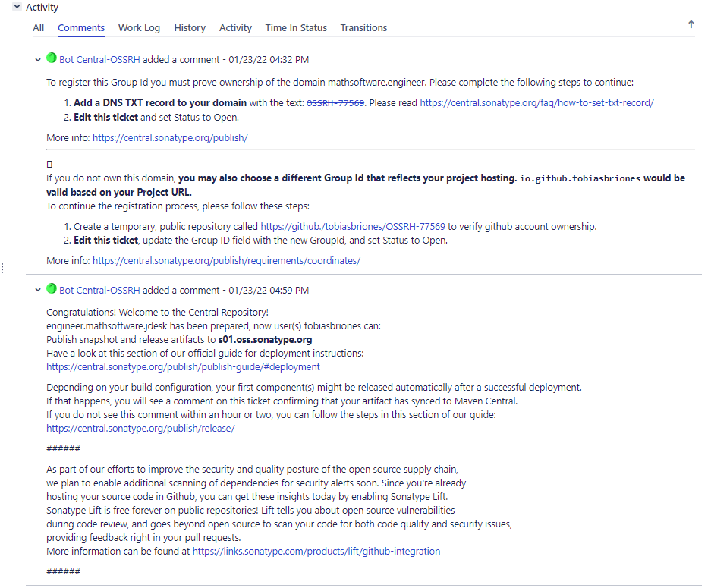Open Bot Central-OSSRH profile in the 04:32 PM comment
The height and width of the screenshot is (588, 711).
click(99, 60)
